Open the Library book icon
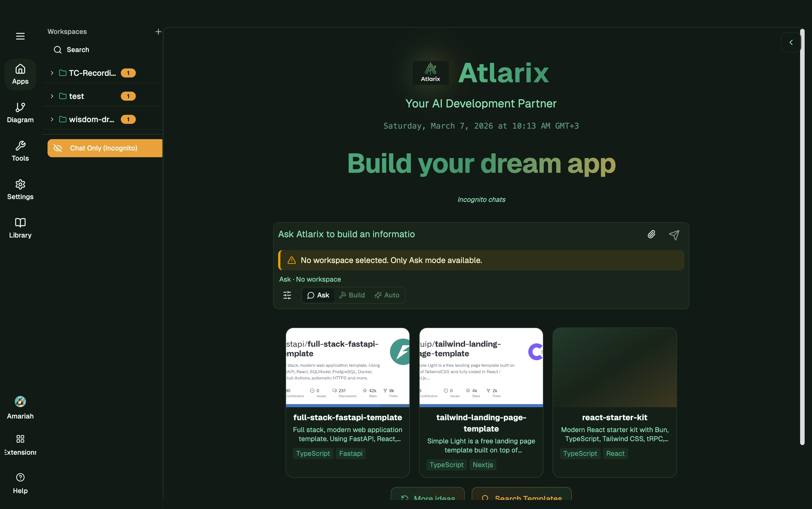The height and width of the screenshot is (509, 812). pyautogui.click(x=20, y=223)
